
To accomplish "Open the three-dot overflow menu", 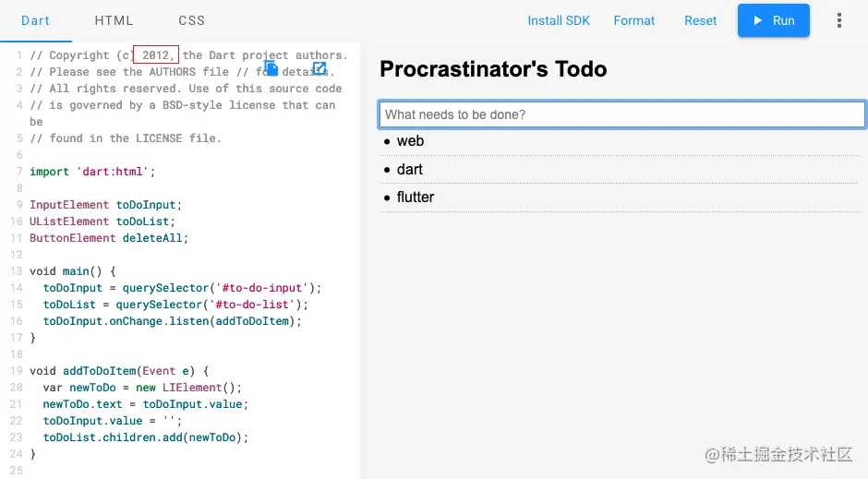I will pos(839,20).
